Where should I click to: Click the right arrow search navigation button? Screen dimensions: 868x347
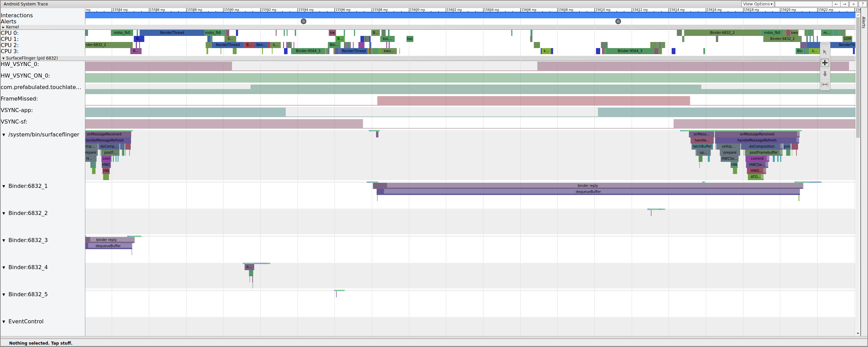(845, 4)
